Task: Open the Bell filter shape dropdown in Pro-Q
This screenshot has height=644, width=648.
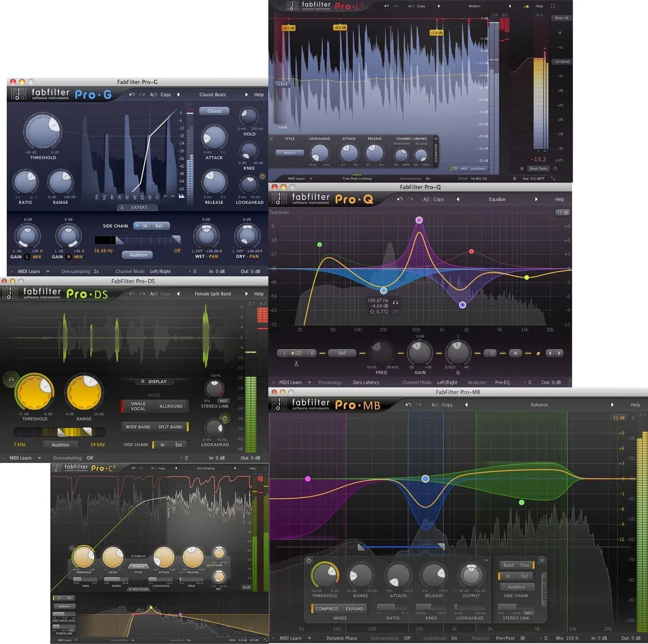Action: coord(342,353)
